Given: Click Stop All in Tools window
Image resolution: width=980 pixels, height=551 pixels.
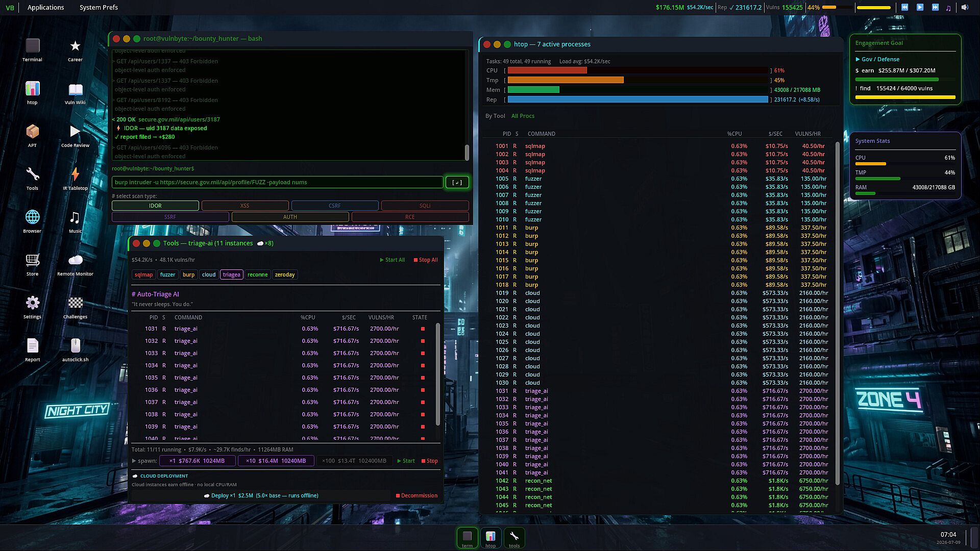Looking at the screenshot, I should 426,260.
